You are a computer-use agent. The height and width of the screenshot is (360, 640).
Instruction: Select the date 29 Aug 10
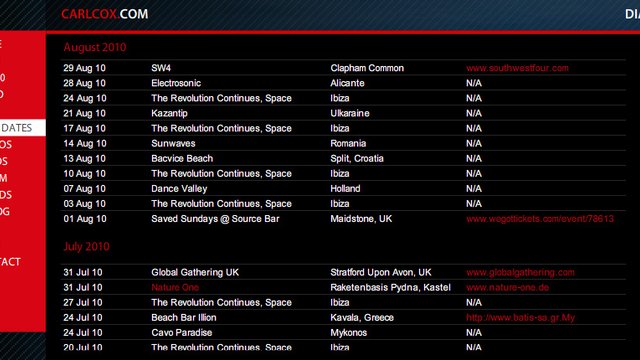[84, 68]
